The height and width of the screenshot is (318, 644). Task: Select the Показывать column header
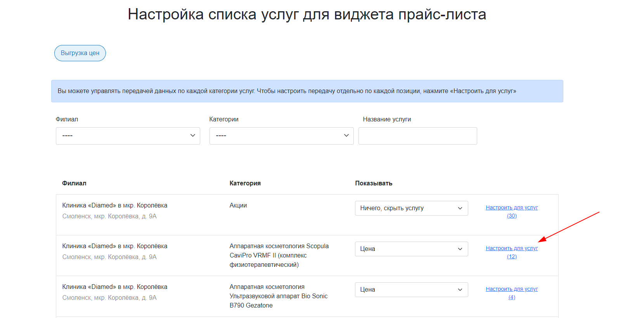(x=374, y=183)
